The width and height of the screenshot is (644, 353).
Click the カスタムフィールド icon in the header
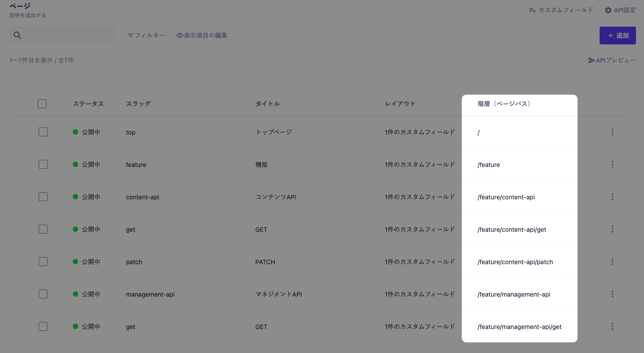tap(532, 10)
